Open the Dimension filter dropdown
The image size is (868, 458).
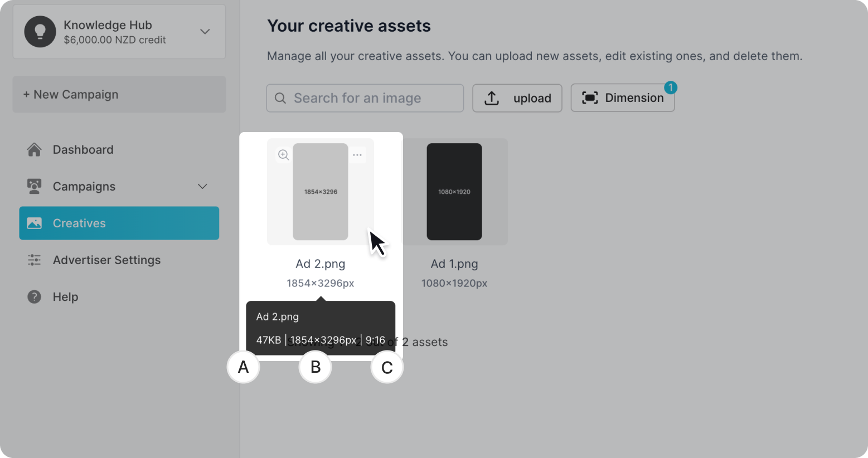click(622, 98)
